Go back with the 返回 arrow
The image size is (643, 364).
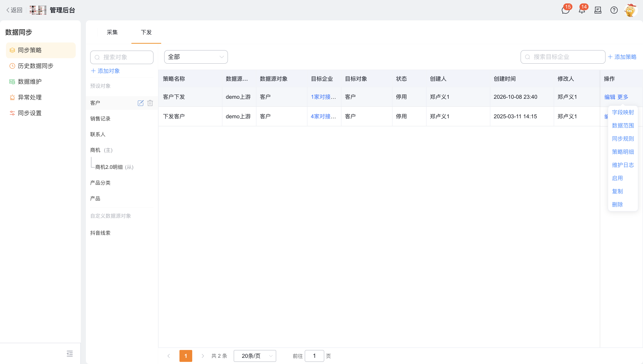point(14,10)
